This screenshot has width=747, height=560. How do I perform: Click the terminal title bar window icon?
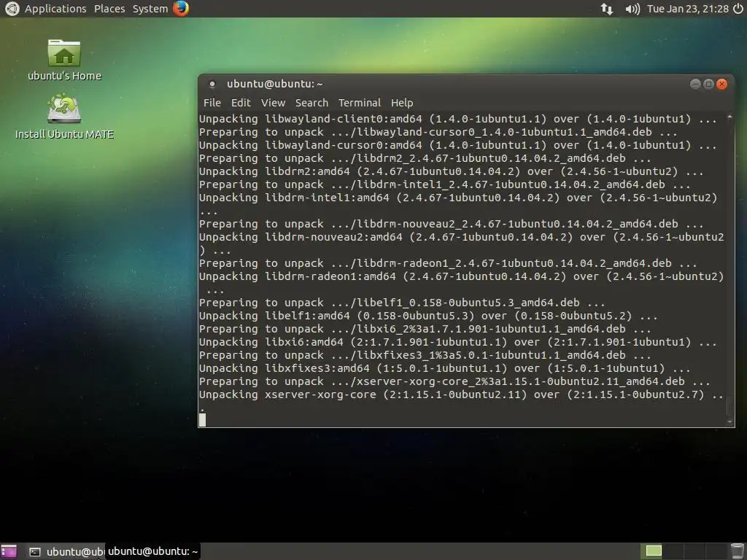click(212, 85)
